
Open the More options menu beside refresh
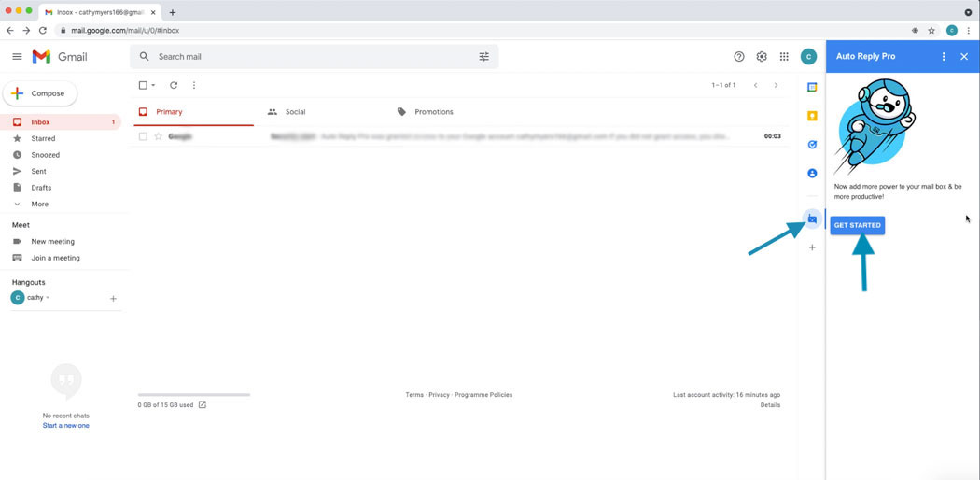point(194,85)
